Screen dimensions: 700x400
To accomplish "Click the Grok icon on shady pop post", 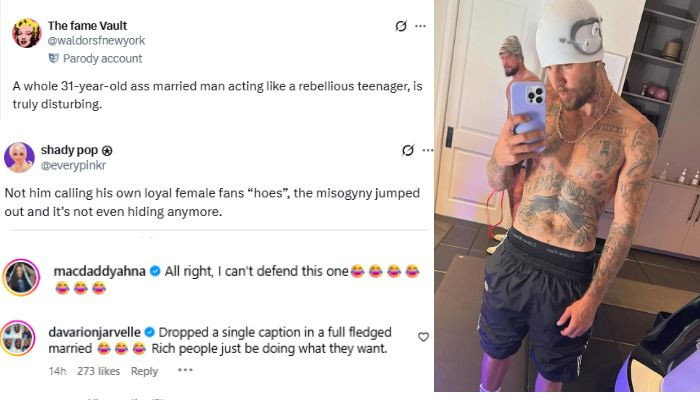I will tap(408, 150).
